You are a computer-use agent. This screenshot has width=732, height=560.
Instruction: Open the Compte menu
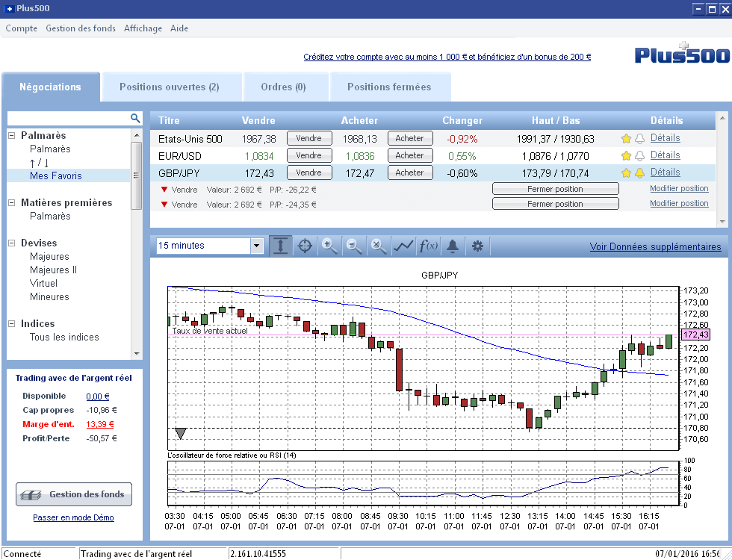(22, 28)
